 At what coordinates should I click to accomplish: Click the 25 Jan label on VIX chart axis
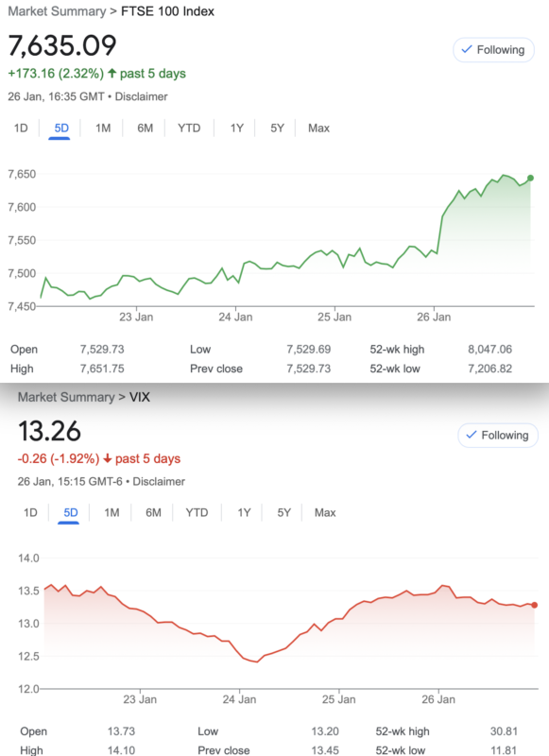(x=339, y=699)
